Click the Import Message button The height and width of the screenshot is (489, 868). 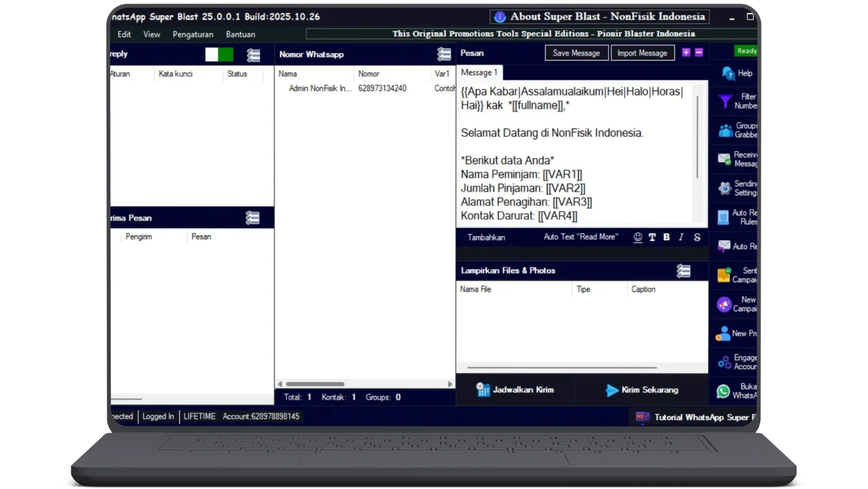click(x=642, y=53)
